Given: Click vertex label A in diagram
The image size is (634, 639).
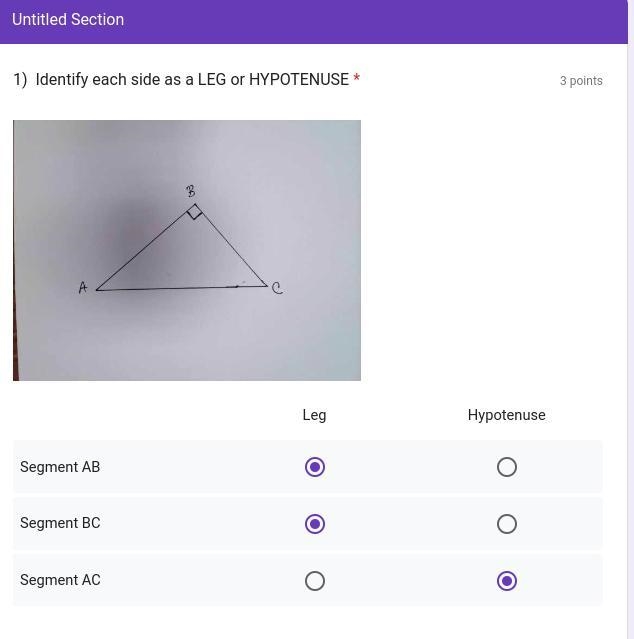Looking at the screenshot, I should 83,288.
